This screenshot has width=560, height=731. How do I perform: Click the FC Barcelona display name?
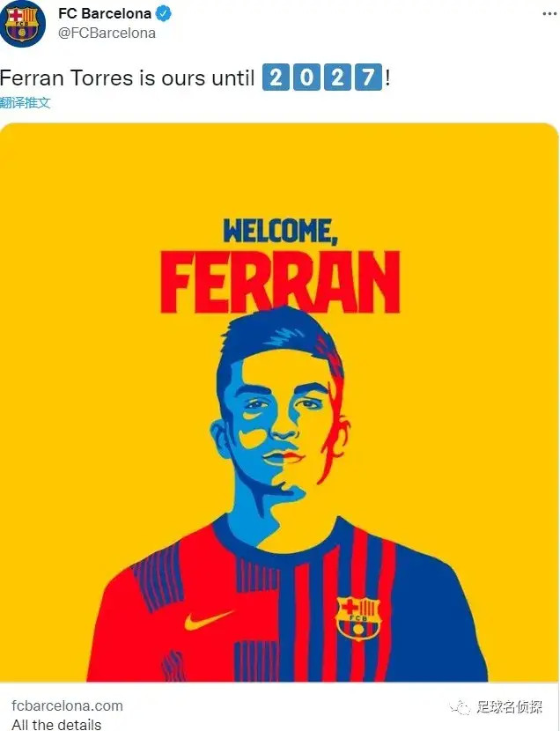click(105, 14)
